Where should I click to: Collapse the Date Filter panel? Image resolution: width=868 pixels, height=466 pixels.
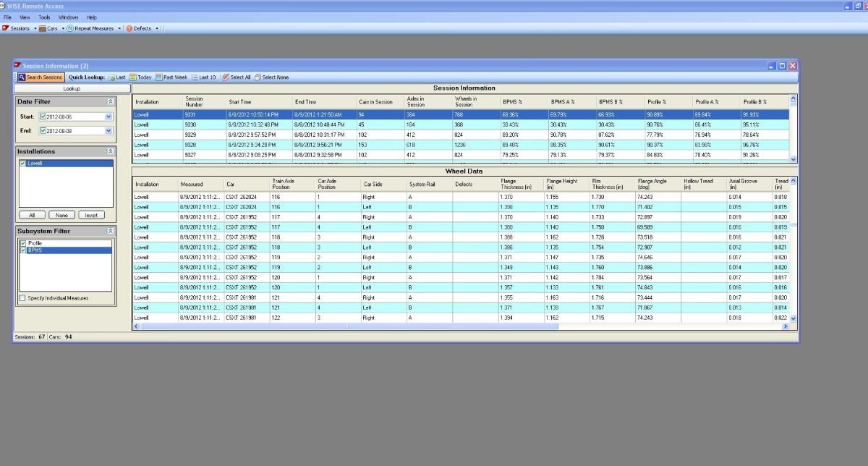point(110,102)
